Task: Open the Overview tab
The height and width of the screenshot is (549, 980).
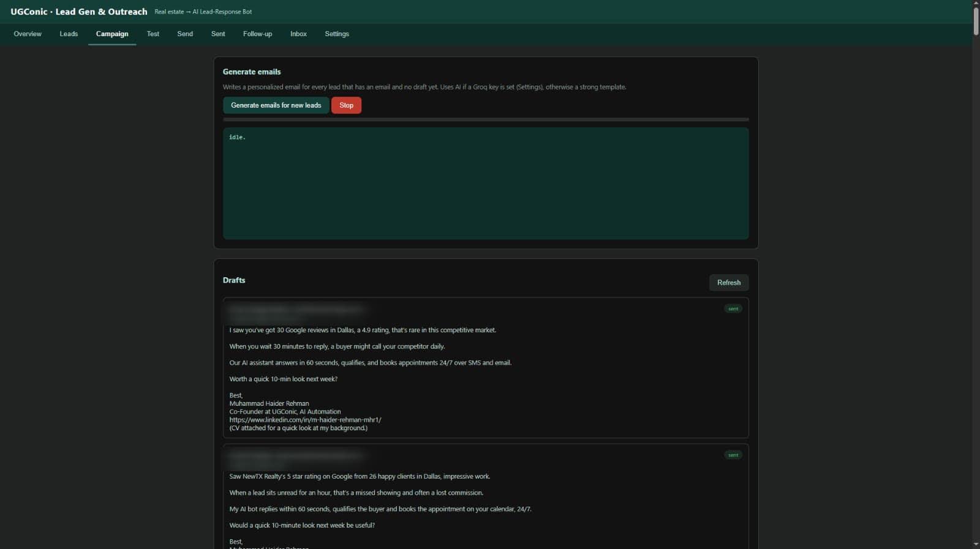Action: tap(28, 34)
